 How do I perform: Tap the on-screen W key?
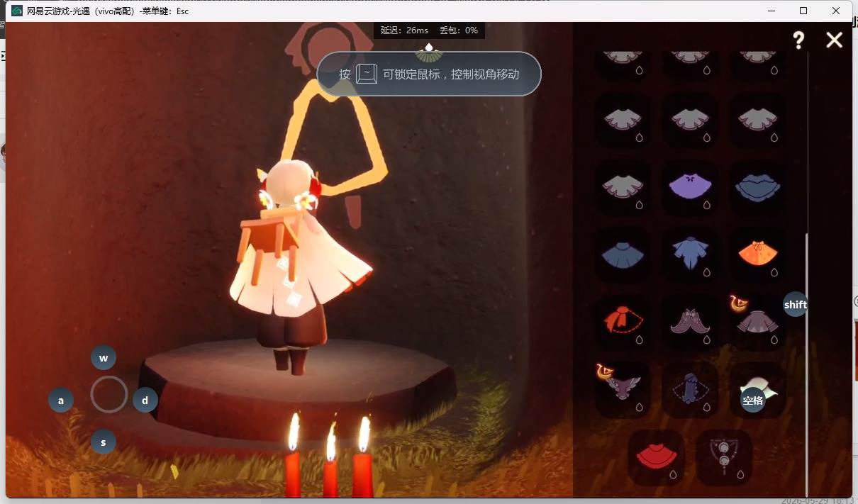[104, 358]
